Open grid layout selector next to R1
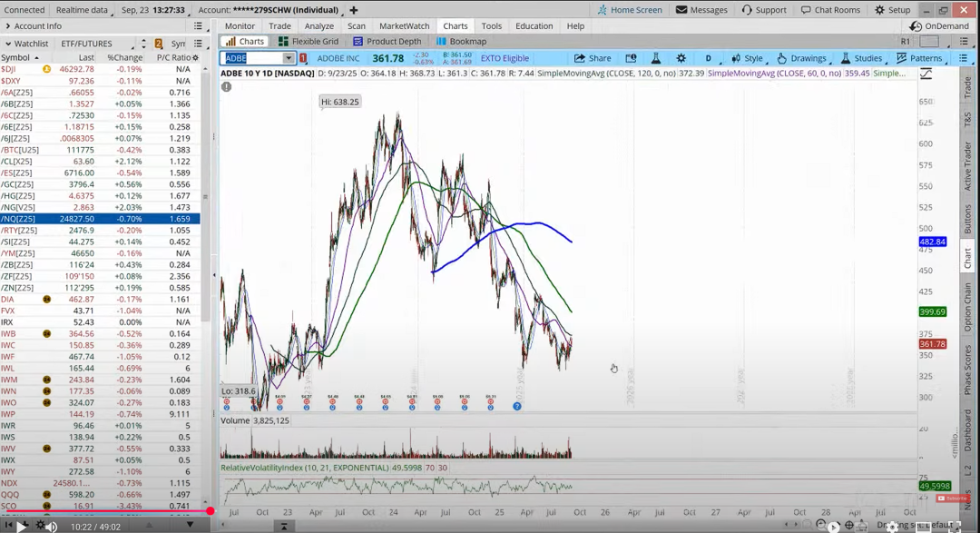Image resolution: width=980 pixels, height=533 pixels. (929, 41)
